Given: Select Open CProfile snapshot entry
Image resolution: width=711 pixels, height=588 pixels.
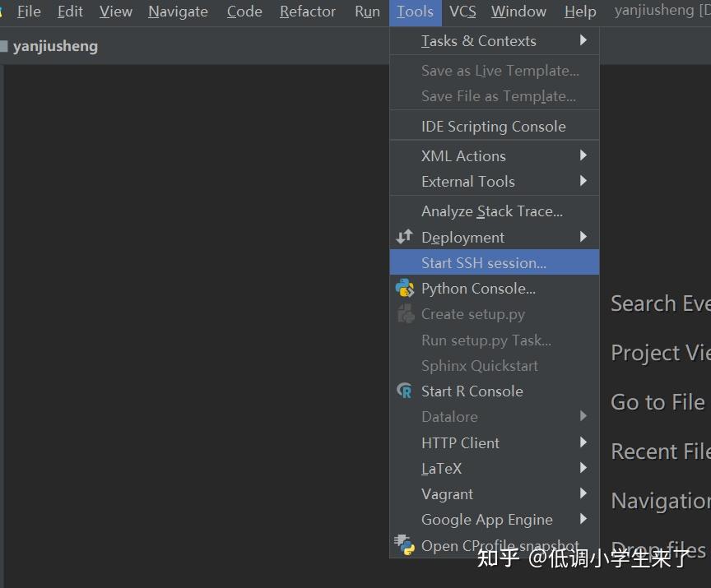Looking at the screenshot, I should coord(495,545).
